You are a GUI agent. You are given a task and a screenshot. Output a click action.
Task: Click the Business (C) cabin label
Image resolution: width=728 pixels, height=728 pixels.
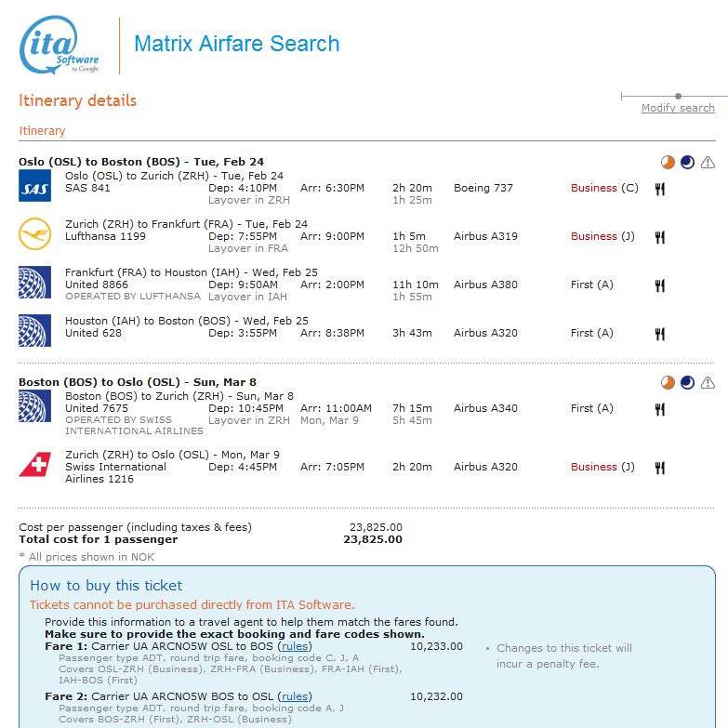604,188
